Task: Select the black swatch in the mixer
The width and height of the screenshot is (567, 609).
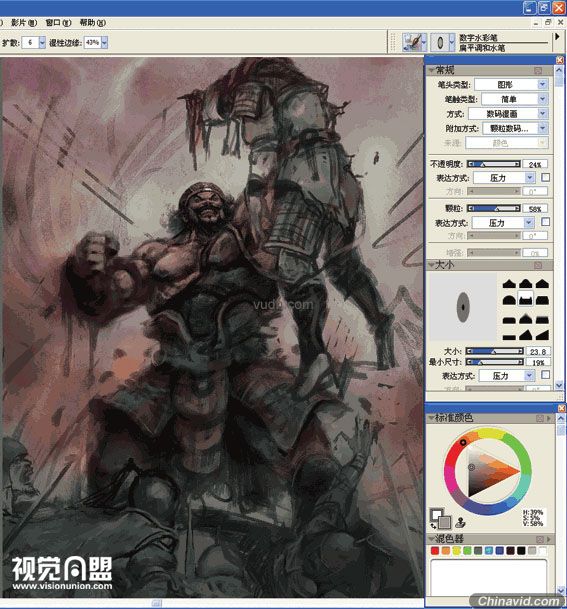Action: [521, 550]
